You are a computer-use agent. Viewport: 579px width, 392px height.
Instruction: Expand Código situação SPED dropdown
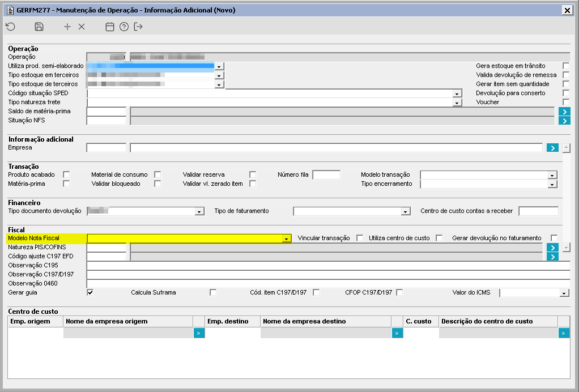click(457, 94)
